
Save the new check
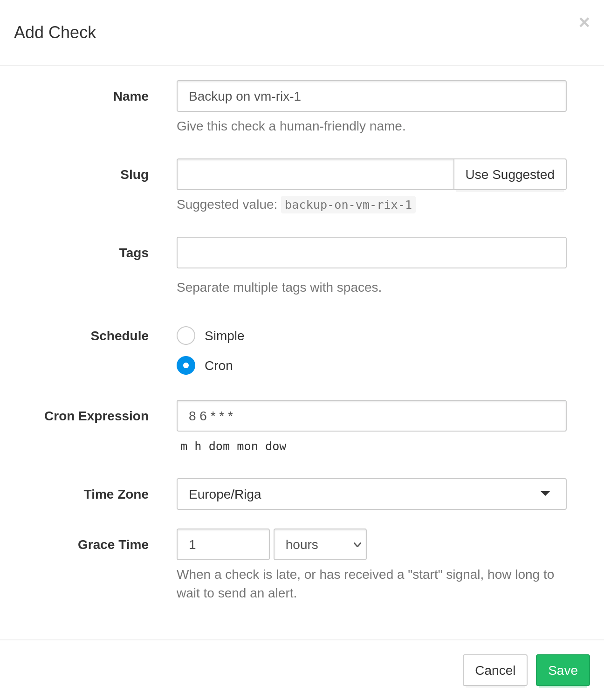pos(563,670)
